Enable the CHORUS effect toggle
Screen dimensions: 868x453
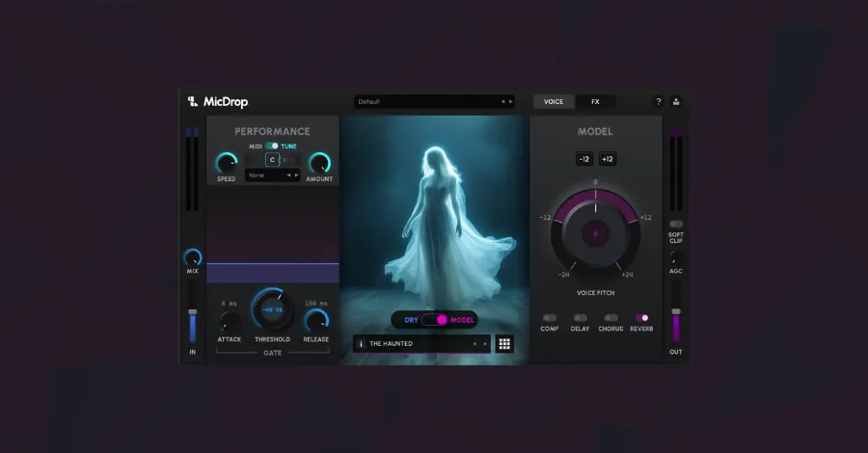pyautogui.click(x=610, y=318)
